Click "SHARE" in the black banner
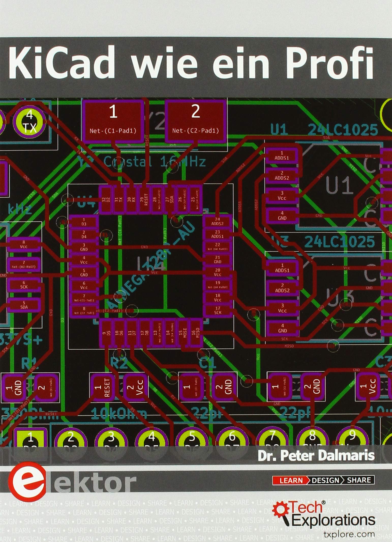392x542 pixels. pos(359,480)
